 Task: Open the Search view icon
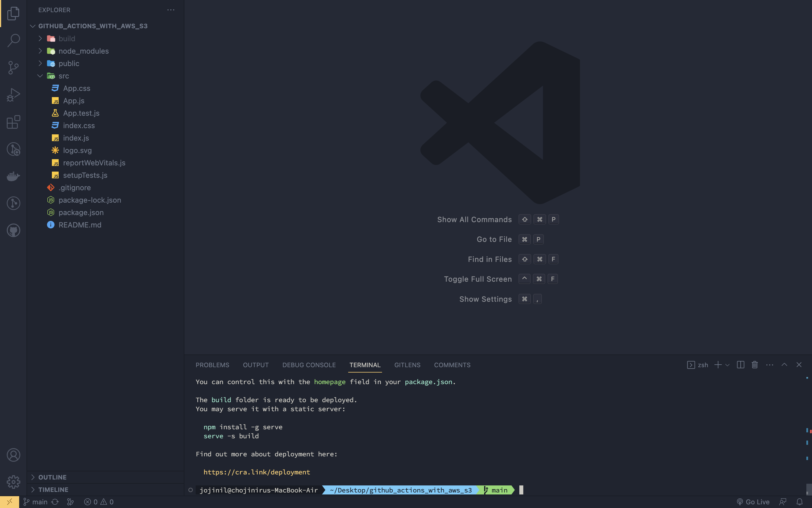click(x=14, y=40)
